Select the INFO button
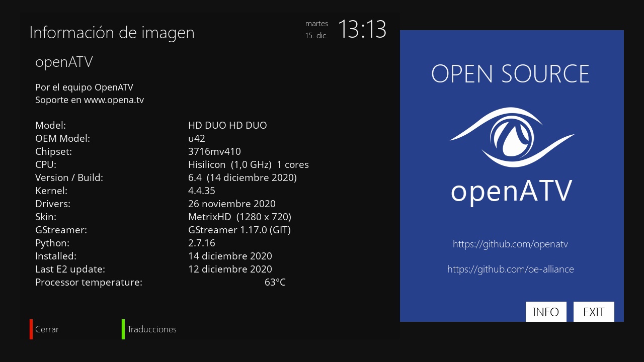 pyautogui.click(x=546, y=312)
